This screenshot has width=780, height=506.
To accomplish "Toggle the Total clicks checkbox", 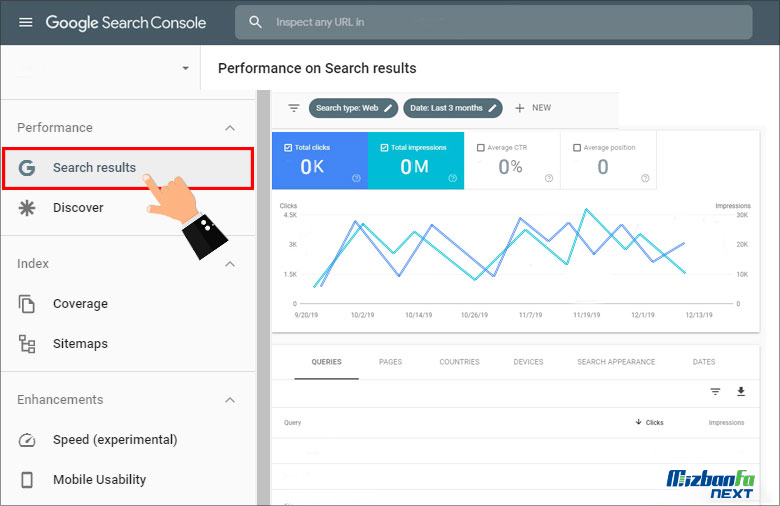I will click(288, 148).
